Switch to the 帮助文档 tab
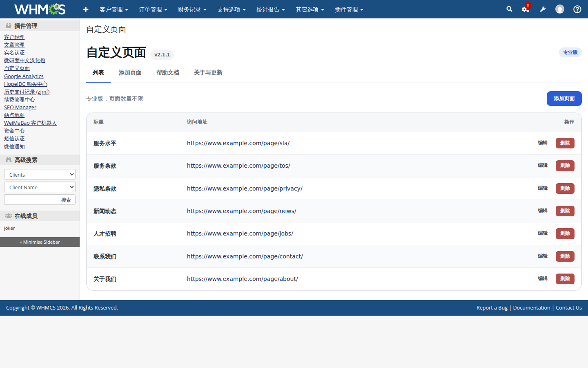 tap(168, 73)
